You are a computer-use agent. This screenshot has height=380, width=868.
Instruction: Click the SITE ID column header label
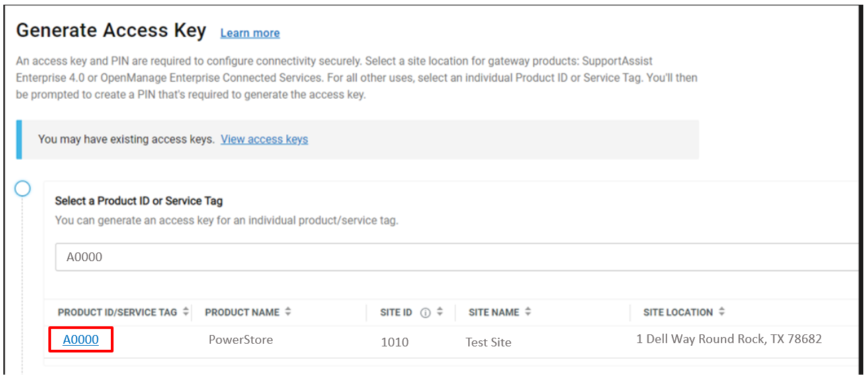[x=396, y=312]
